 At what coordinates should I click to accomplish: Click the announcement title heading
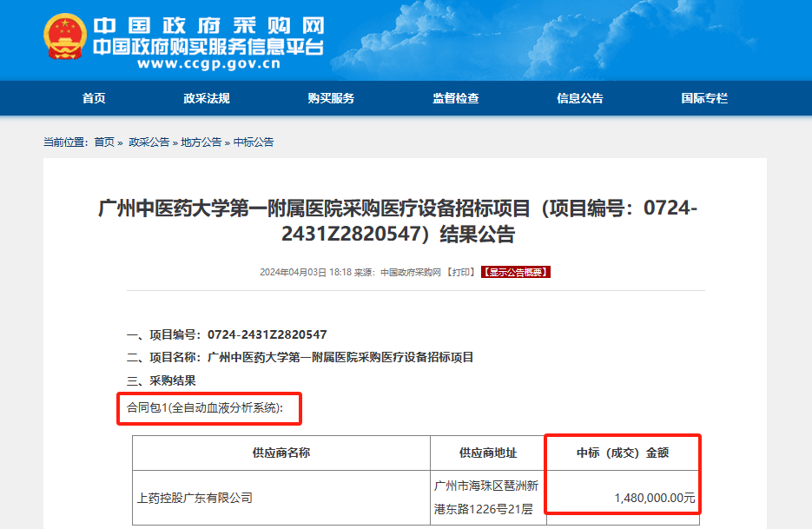(398, 222)
